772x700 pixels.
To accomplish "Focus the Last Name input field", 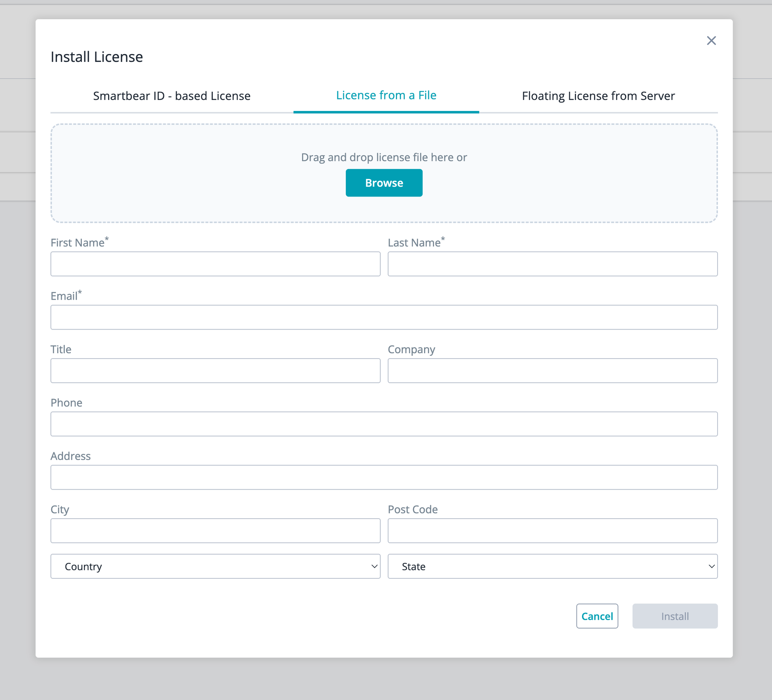I will point(553,264).
